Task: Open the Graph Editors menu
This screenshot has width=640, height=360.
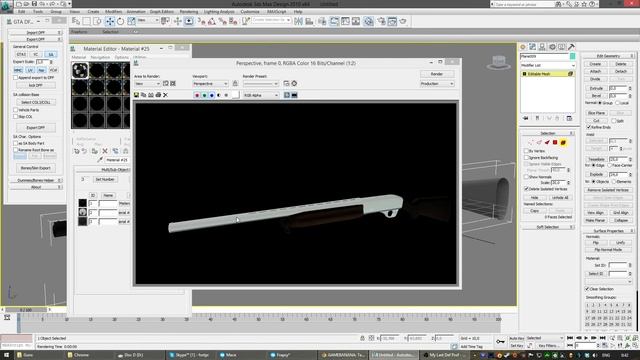Action: click(162, 12)
